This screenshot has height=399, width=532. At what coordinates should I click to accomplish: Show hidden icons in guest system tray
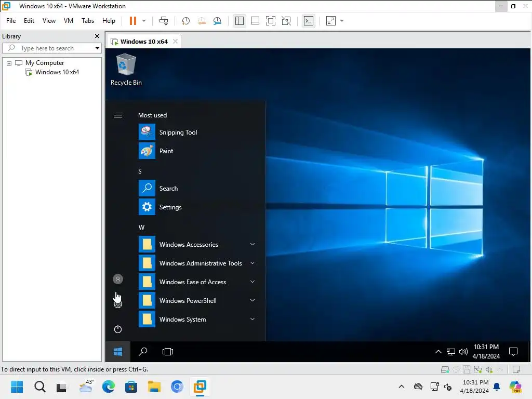(438, 352)
